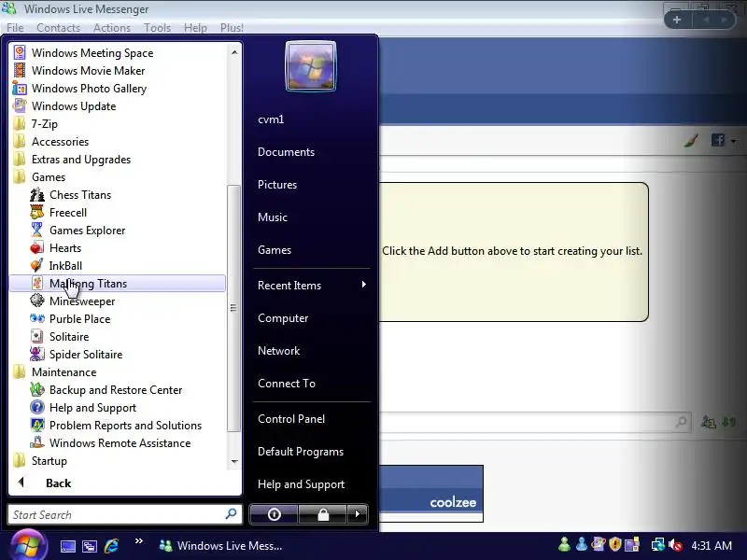747x560 pixels.
Task: Click Windows Live Messenger taskbar button
Action: pos(220,546)
